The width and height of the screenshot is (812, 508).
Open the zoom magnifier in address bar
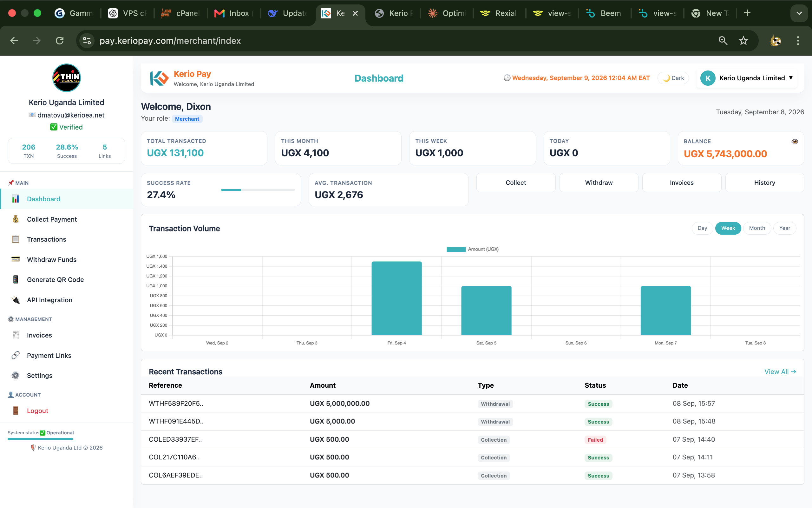coord(723,41)
